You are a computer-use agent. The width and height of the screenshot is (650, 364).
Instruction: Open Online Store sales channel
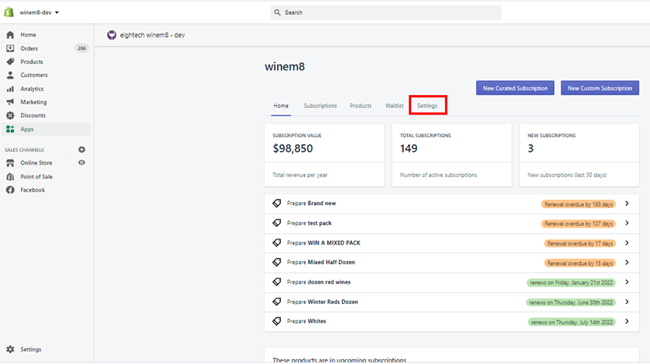click(36, 163)
